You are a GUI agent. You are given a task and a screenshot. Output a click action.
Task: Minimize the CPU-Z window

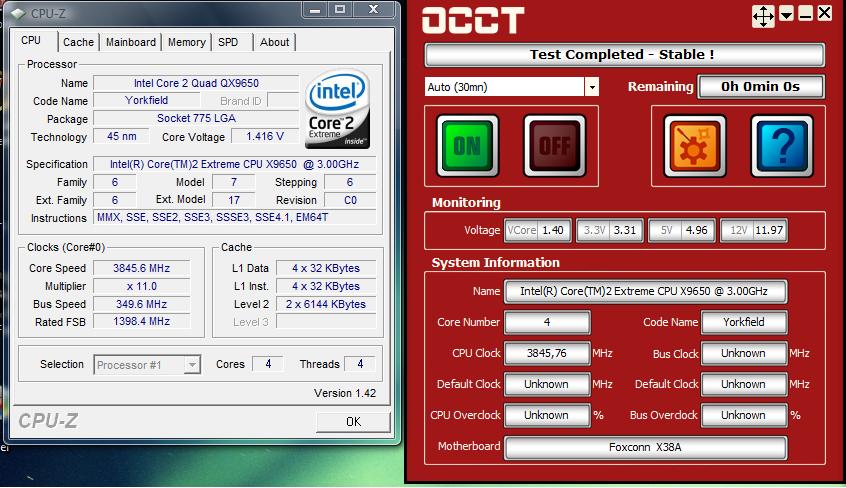(x=316, y=9)
